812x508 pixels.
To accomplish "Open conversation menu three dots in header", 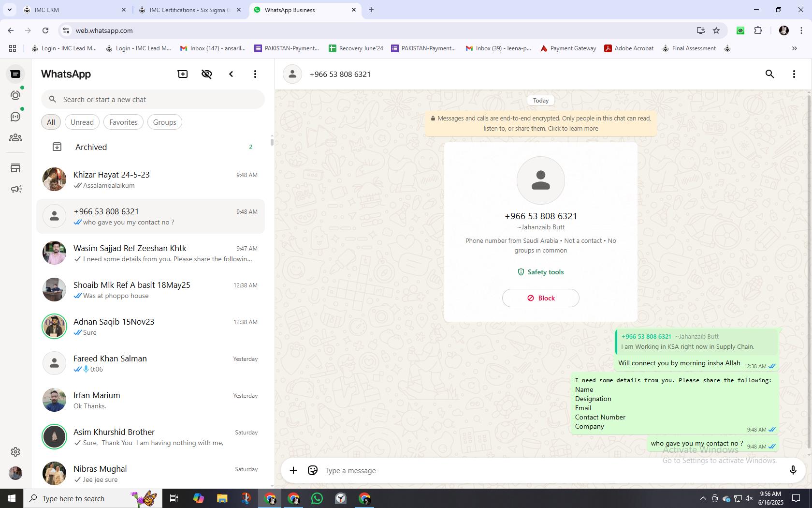I will pyautogui.click(x=794, y=74).
